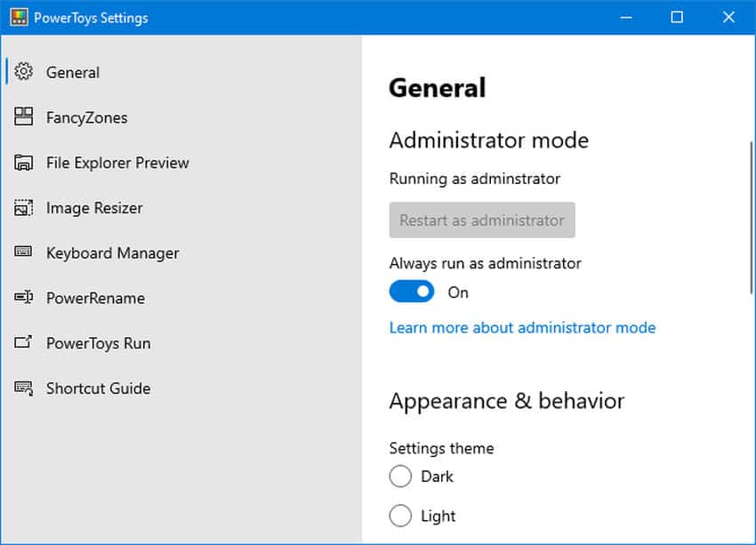This screenshot has height=545, width=756.
Task: Click the PowerRename icon
Action: [23, 297]
